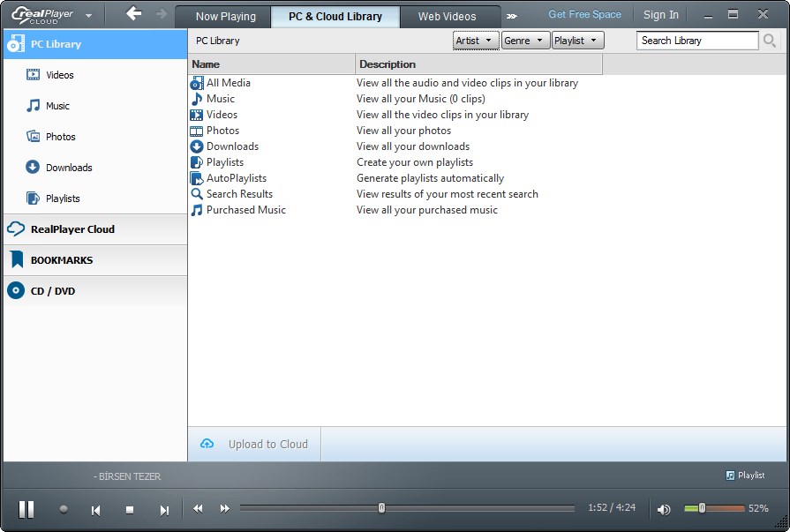
Task: Click the playback seek bar
Action: coord(407,508)
